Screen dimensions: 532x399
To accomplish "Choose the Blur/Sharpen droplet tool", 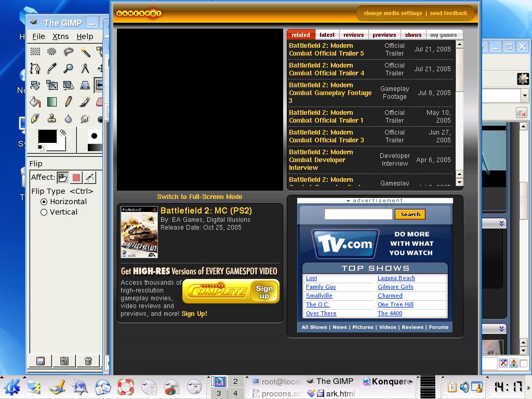I will tap(68, 118).
